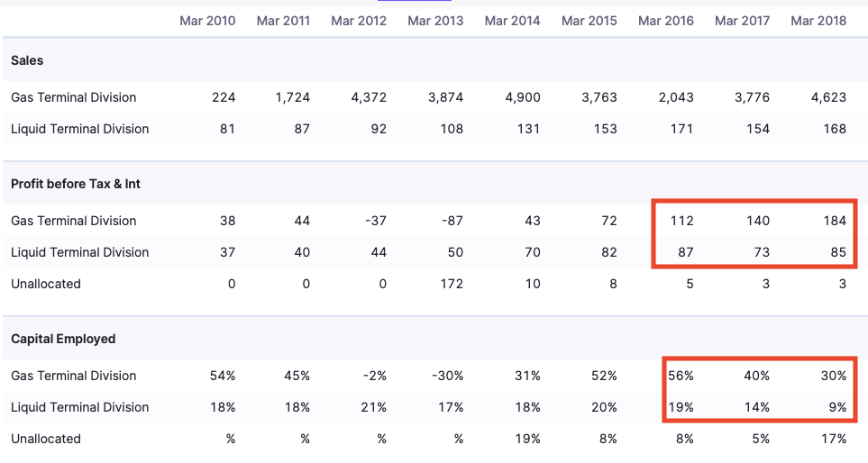The image size is (868, 463).
Task: Select the Mar 2015 column header
Action: point(589,21)
